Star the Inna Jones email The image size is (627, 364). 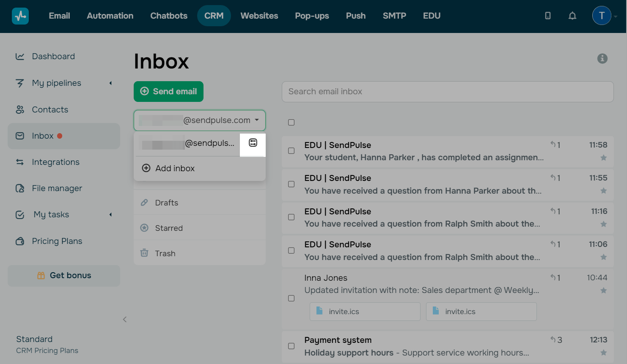604,290
